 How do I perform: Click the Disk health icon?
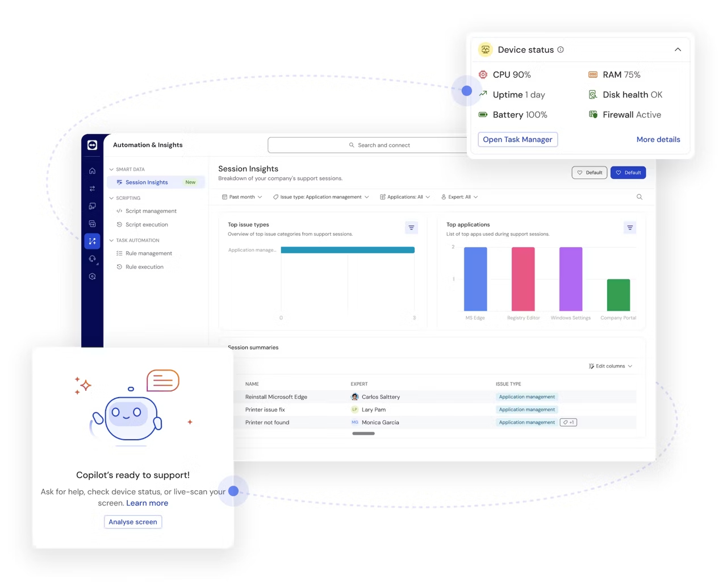tap(593, 94)
